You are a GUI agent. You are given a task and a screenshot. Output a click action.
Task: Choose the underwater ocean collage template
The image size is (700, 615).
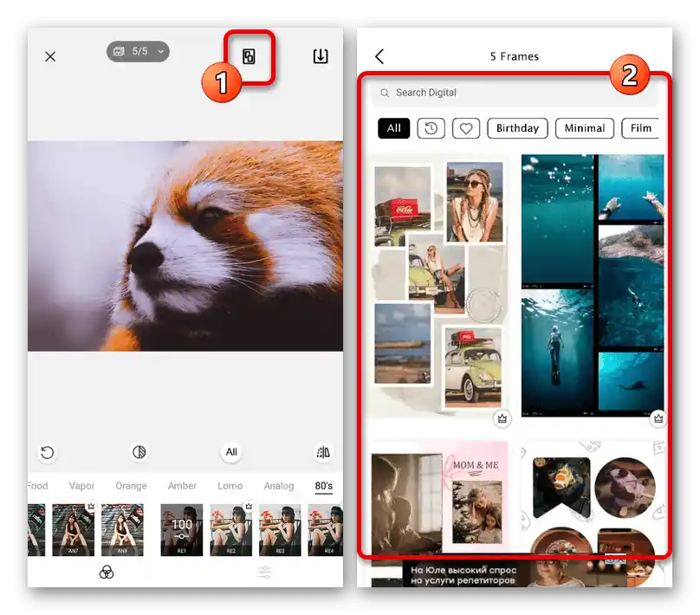593,286
